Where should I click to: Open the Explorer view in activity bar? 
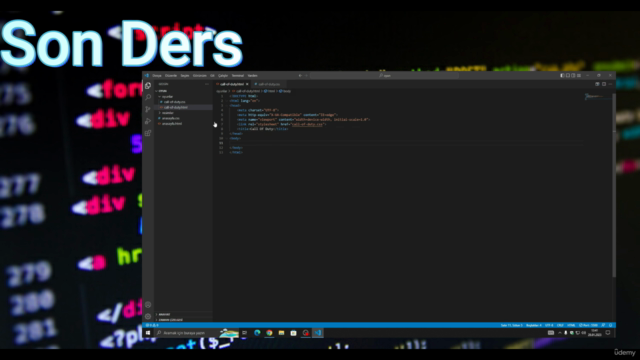[x=148, y=86]
